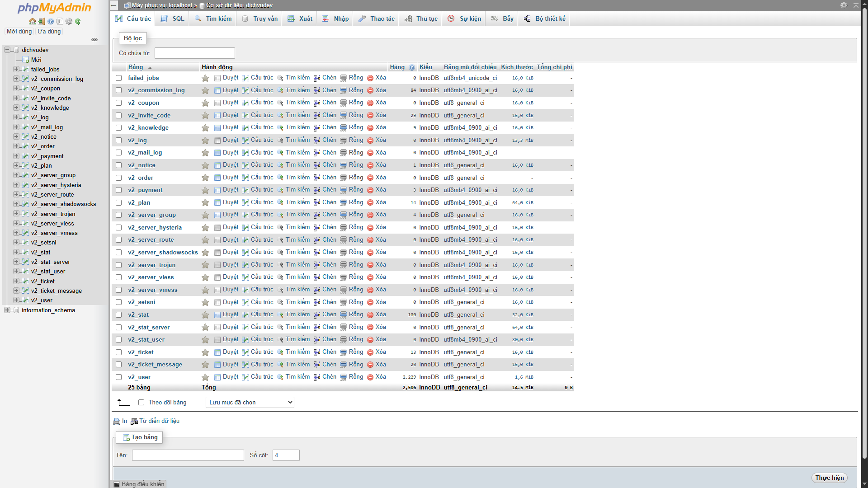The image size is (868, 488).
Task: Check the failed_jobs table checkbox
Action: 119,78
